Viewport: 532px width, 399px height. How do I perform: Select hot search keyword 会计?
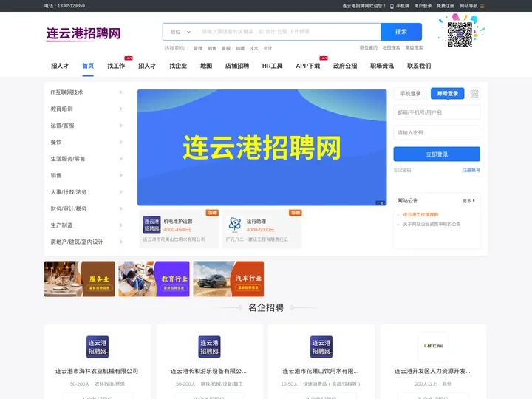267,49
